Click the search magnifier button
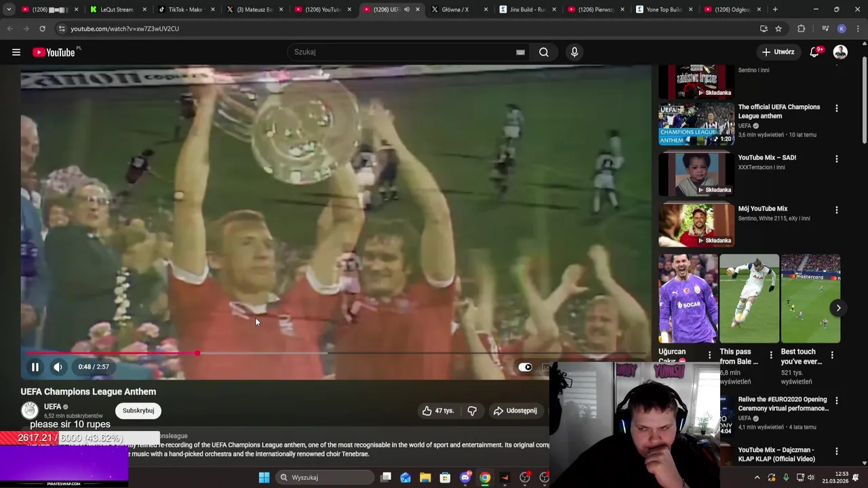Screen dimensions: 868x488 point(544,52)
